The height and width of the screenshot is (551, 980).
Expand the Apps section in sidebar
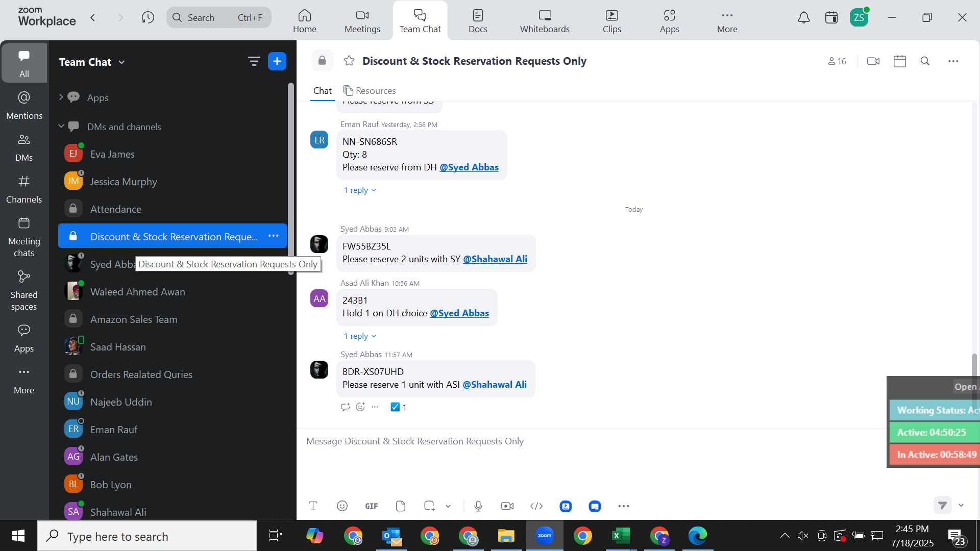pos(61,97)
